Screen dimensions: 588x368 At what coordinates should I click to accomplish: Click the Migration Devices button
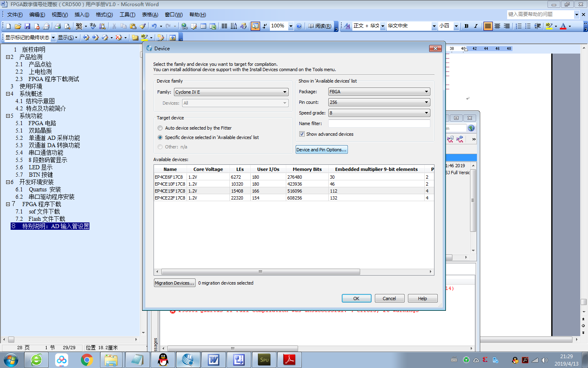tap(174, 283)
